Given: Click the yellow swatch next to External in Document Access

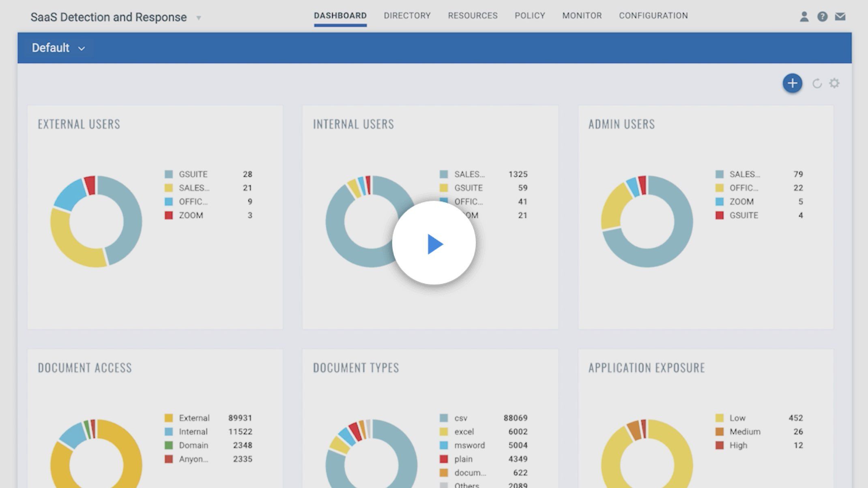Looking at the screenshot, I should click(x=169, y=418).
